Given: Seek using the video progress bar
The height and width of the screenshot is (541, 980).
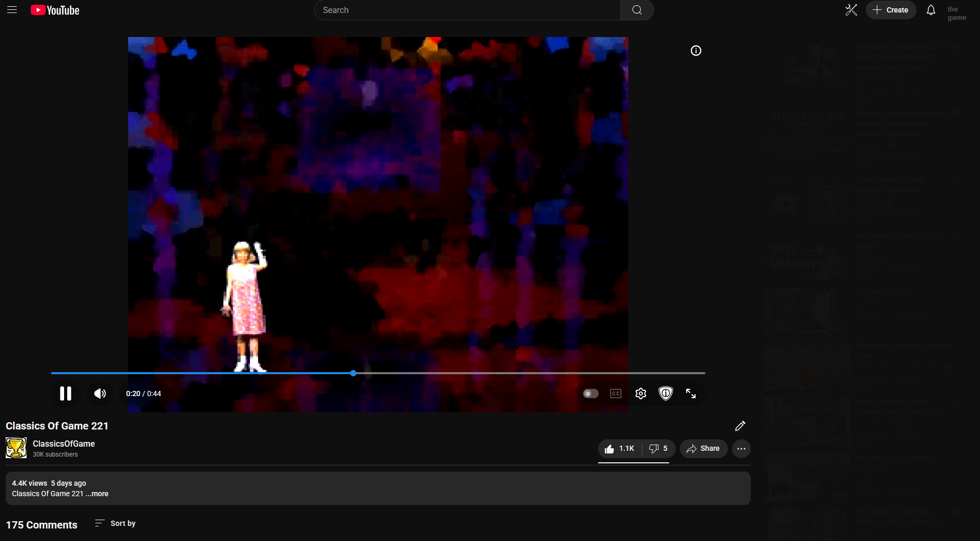Looking at the screenshot, I should pyautogui.click(x=378, y=373).
